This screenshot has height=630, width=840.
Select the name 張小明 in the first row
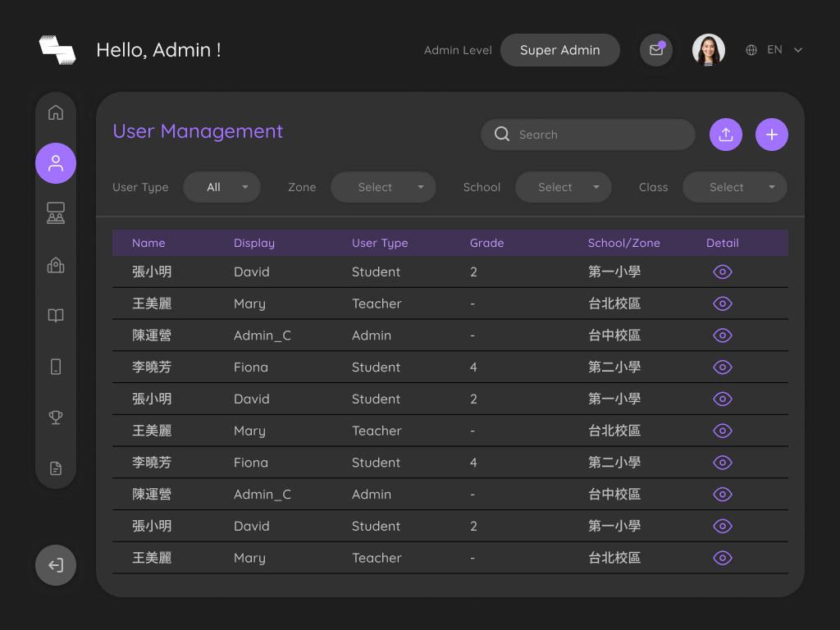click(x=152, y=272)
